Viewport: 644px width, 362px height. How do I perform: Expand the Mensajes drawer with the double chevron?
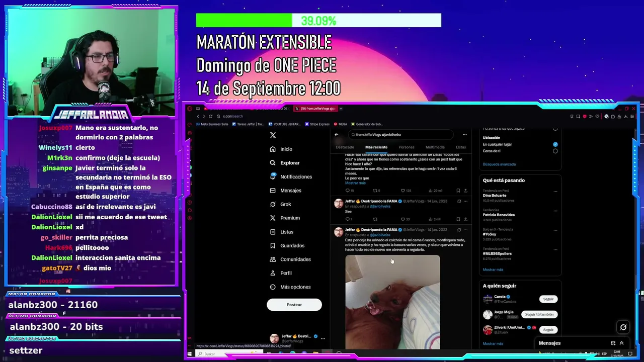(621, 343)
